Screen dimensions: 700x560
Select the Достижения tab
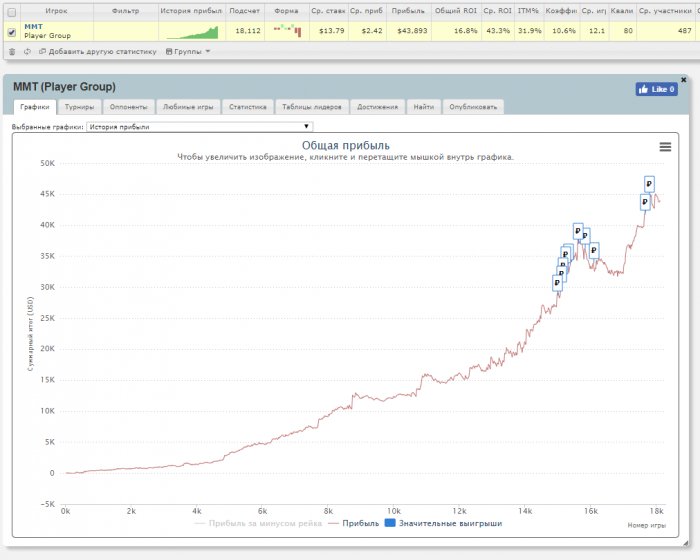point(376,106)
